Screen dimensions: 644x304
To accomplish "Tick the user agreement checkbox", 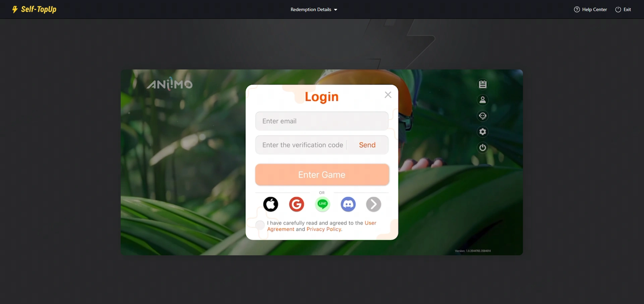I will pyautogui.click(x=260, y=225).
